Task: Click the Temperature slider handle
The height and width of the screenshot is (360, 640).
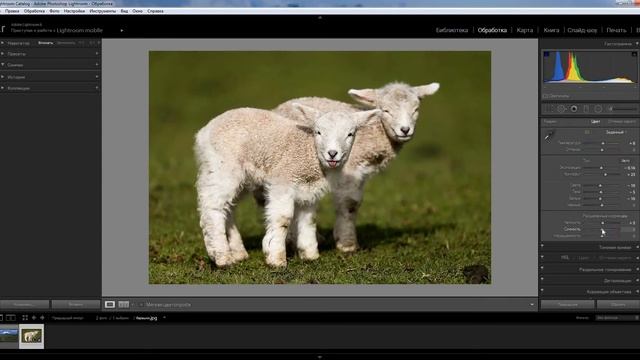Action: (603, 143)
